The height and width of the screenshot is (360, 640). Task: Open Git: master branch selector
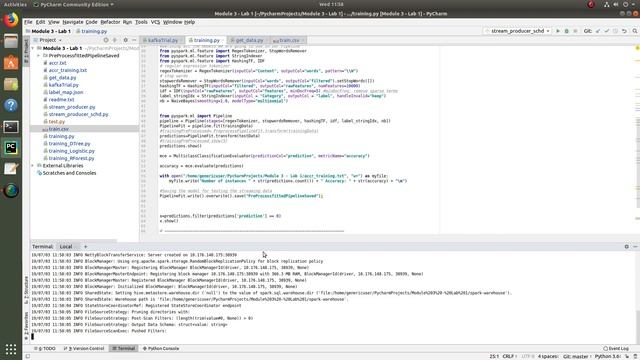coord(576,356)
